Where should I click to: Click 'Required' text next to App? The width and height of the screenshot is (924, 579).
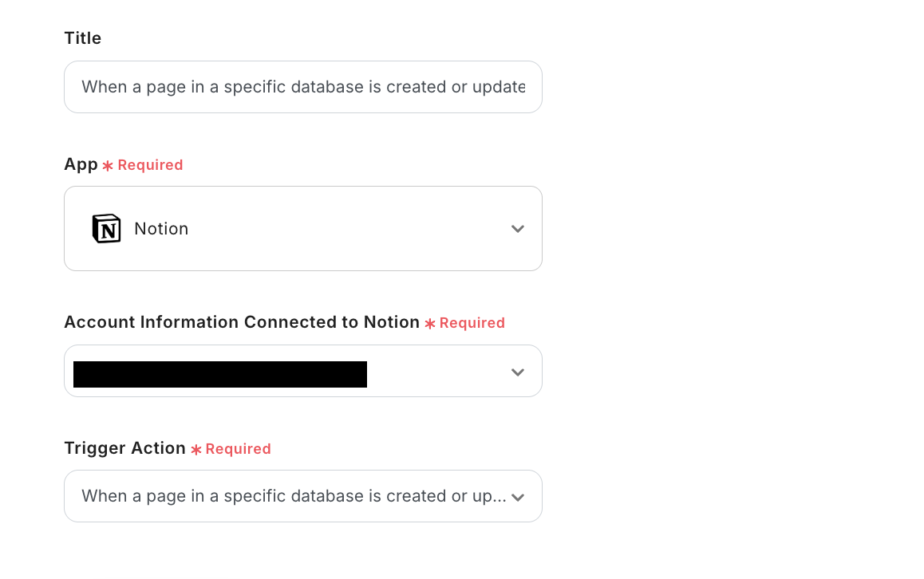point(150,165)
